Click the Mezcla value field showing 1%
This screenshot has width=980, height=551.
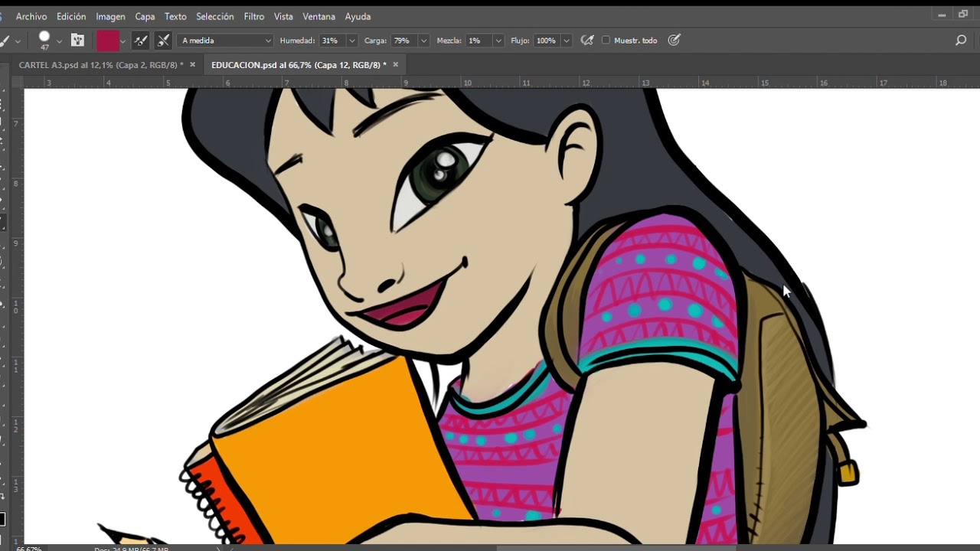(478, 41)
